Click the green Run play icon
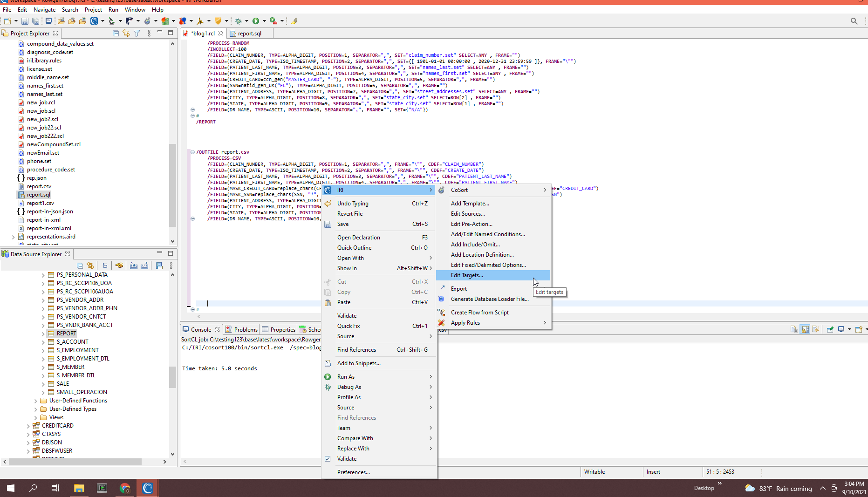The image size is (868, 497). tap(256, 21)
